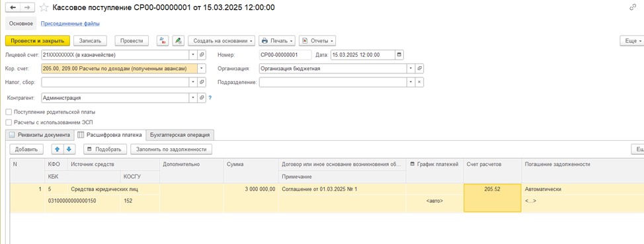Open Лицевой счет record with open-form icon
Screen dimensions: 644x244
202,55
